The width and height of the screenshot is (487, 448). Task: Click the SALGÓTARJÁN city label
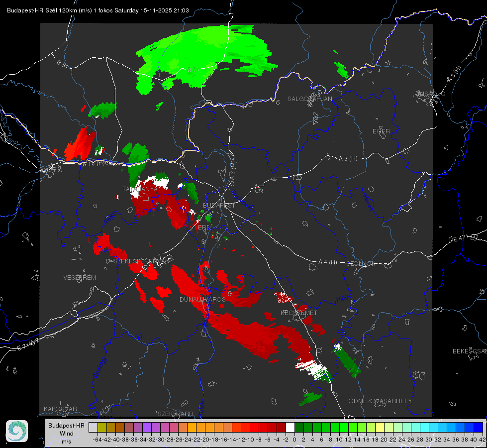[x=309, y=99]
